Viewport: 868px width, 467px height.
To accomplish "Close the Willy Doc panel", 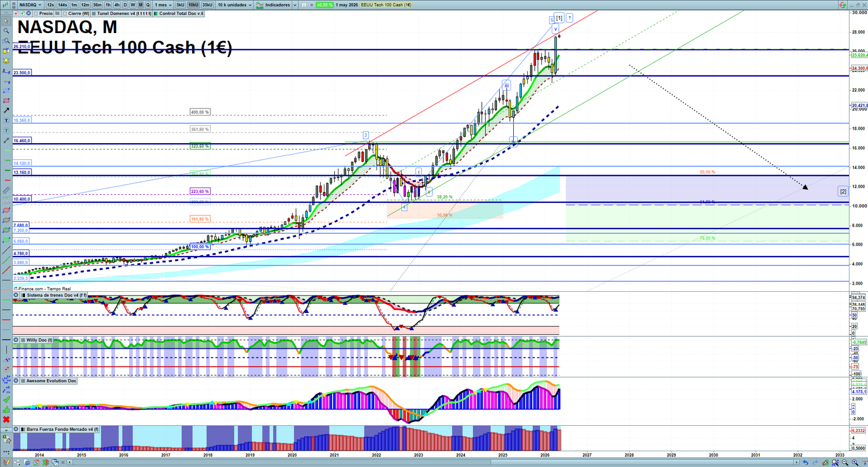I will pyautogui.click(x=16, y=340).
